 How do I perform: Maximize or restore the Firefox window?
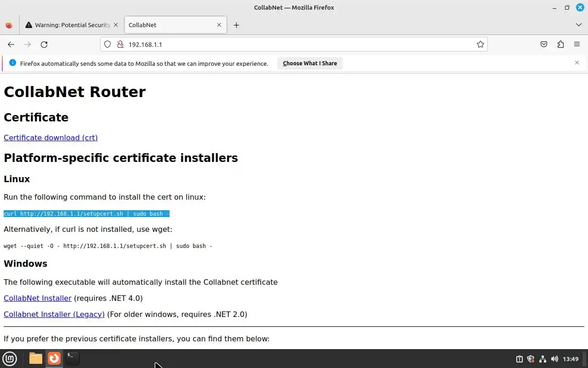coord(567,7)
